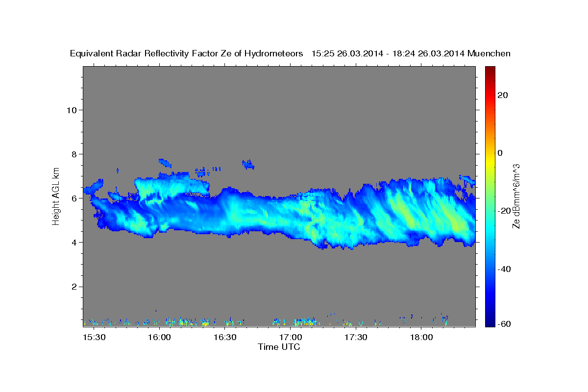Click the date range text '15:25 26.03.2014 - 18:24 26.03.2014 Muenchen'
Viewport: 588px width, 392px height.
click(411, 54)
